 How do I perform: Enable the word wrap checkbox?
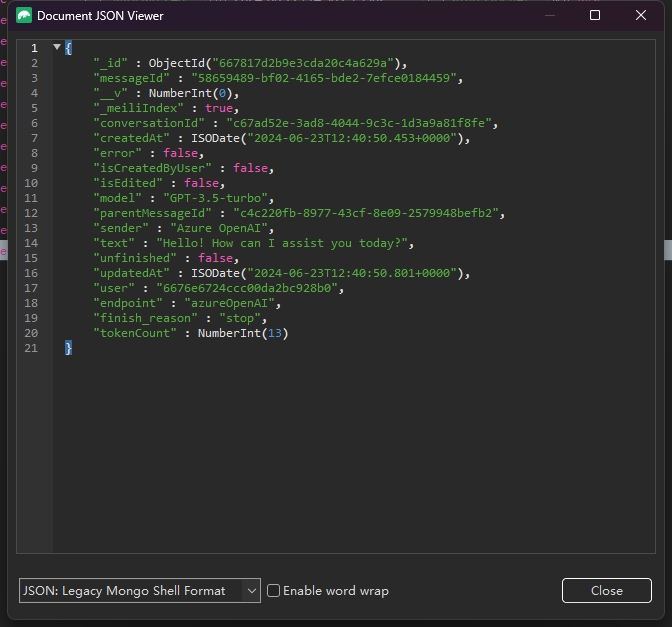coord(274,591)
